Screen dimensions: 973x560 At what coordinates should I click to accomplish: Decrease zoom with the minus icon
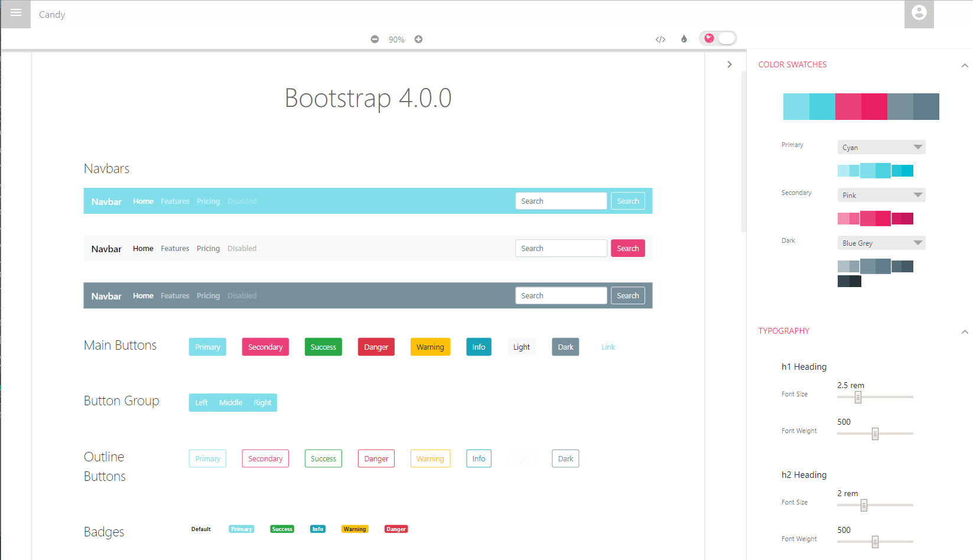pos(375,40)
